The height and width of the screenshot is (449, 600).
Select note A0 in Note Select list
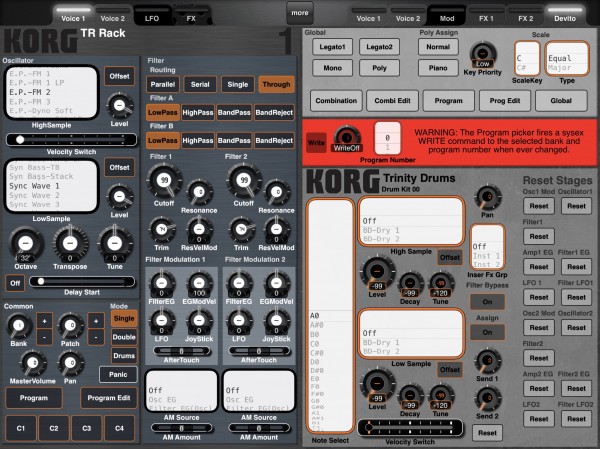[330, 316]
